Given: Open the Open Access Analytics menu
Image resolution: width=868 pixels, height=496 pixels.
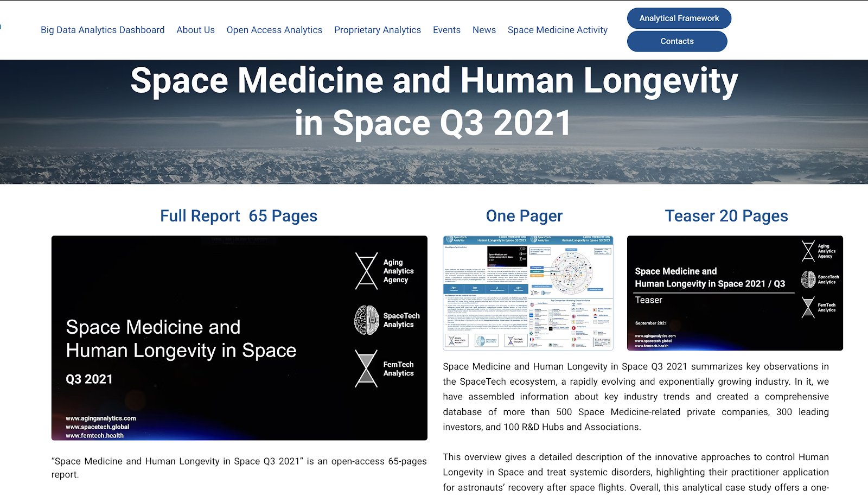Looking at the screenshot, I should [274, 30].
